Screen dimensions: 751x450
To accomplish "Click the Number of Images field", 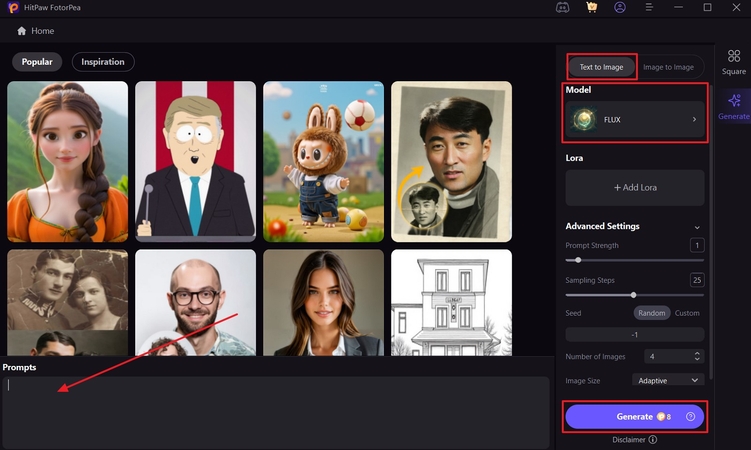I will 674,356.
